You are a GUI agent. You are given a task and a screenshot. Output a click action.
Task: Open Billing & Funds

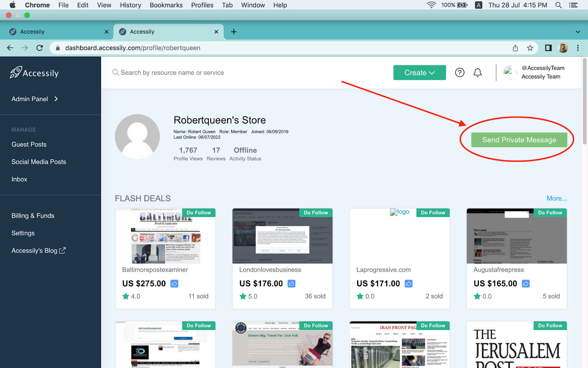[x=33, y=216]
